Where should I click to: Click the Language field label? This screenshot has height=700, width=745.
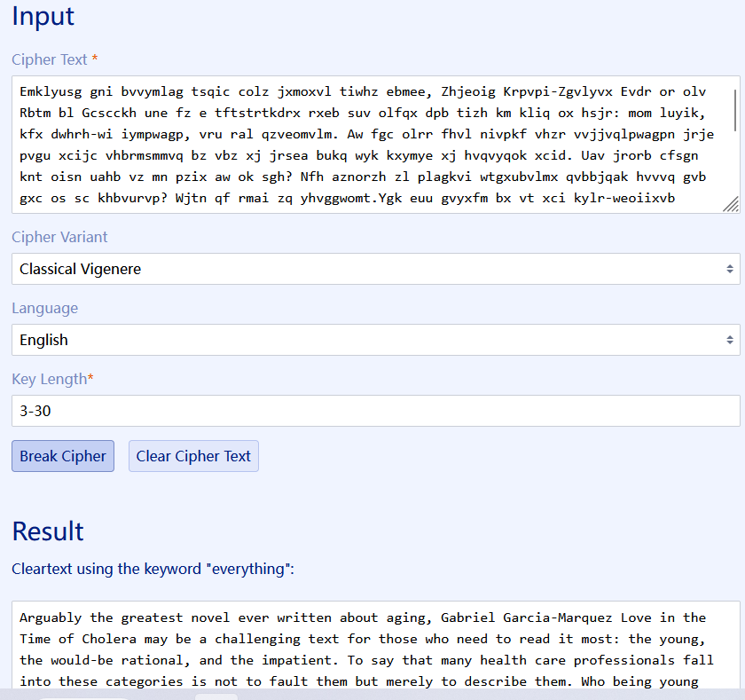[44, 308]
